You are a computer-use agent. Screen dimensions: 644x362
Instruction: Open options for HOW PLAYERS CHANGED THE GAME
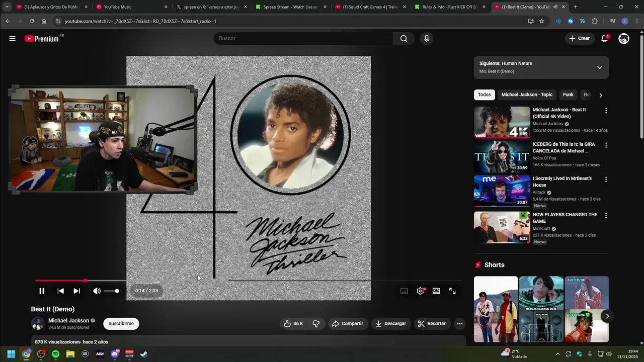pos(606,215)
